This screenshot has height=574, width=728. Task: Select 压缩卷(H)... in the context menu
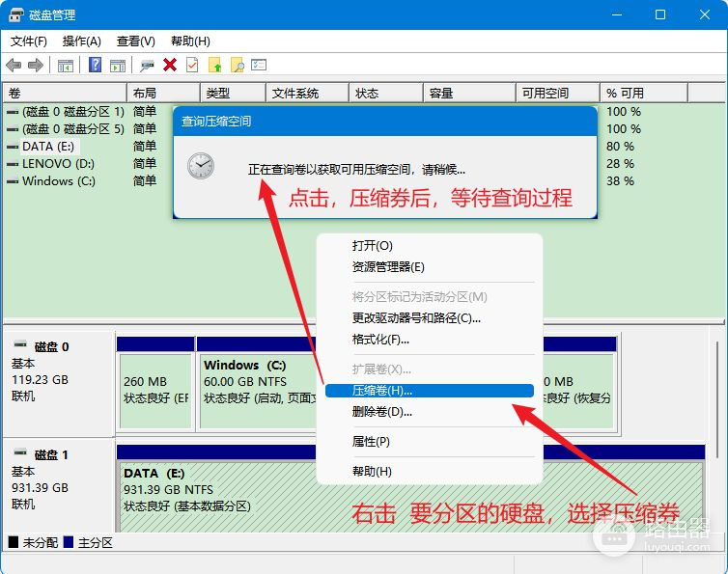pyautogui.click(x=430, y=391)
